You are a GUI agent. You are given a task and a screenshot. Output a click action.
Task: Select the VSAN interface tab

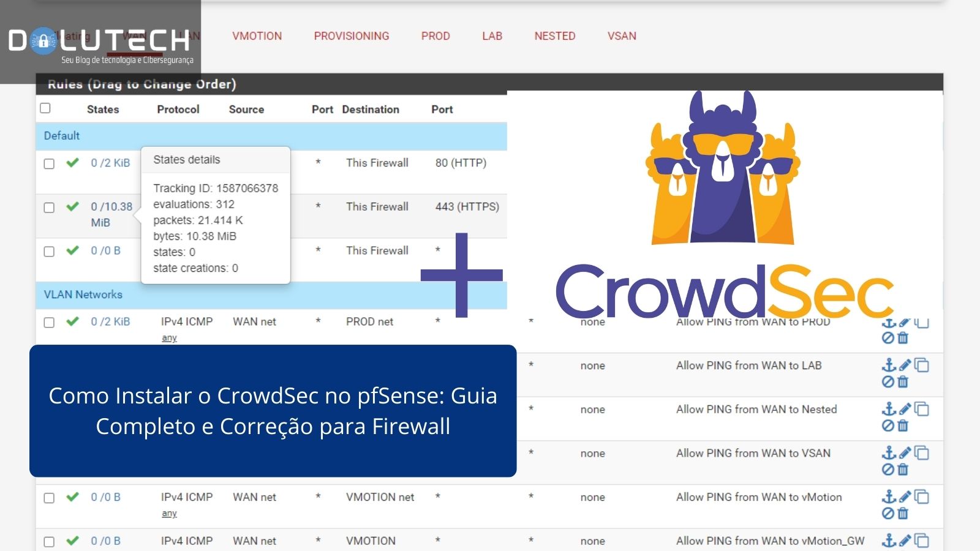(x=622, y=36)
